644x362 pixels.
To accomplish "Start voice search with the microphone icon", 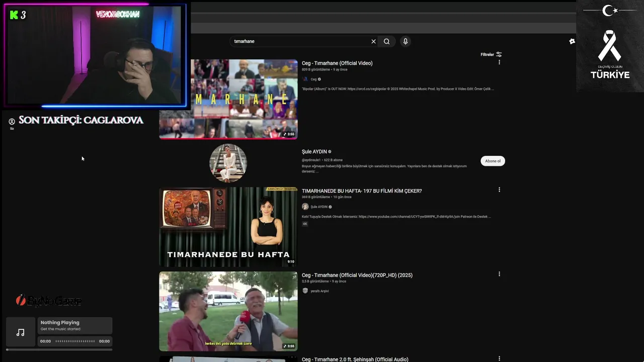I will (x=406, y=41).
